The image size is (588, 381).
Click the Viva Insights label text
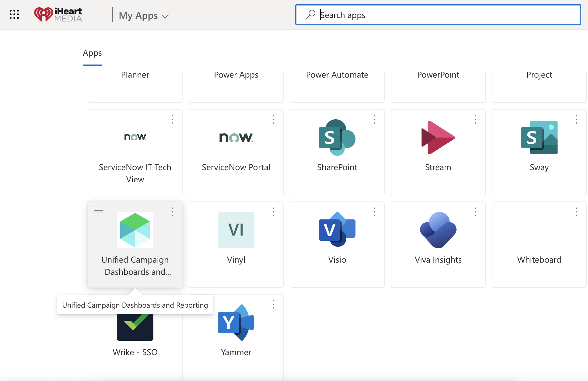point(438,260)
